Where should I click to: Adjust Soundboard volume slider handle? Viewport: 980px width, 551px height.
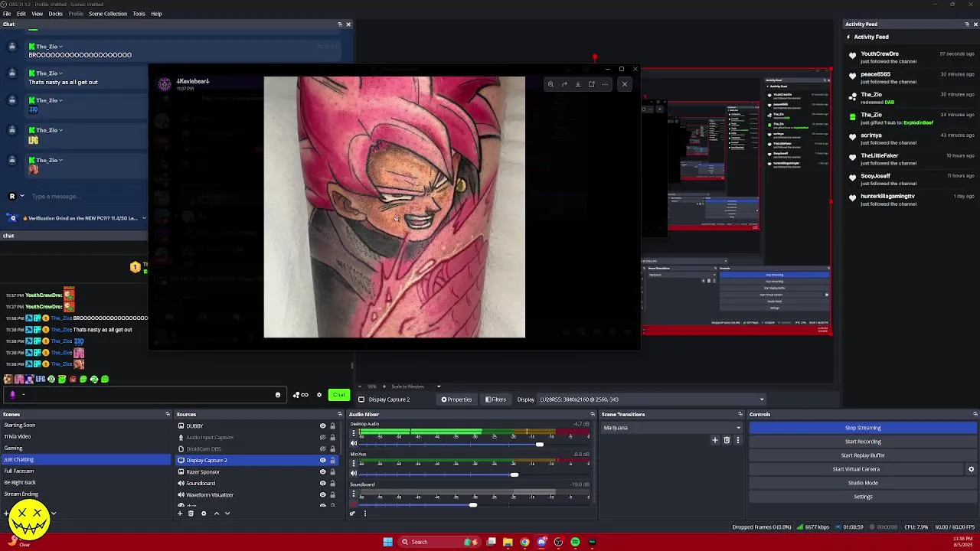pos(473,505)
